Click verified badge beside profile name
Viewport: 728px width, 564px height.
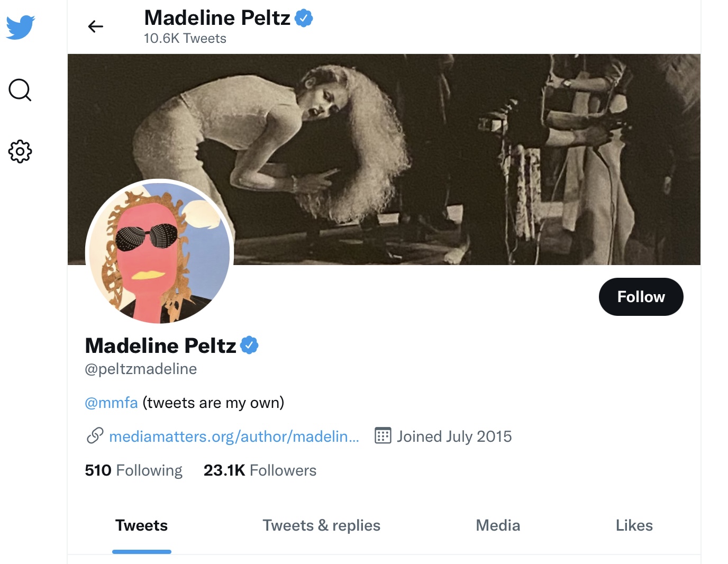click(249, 345)
